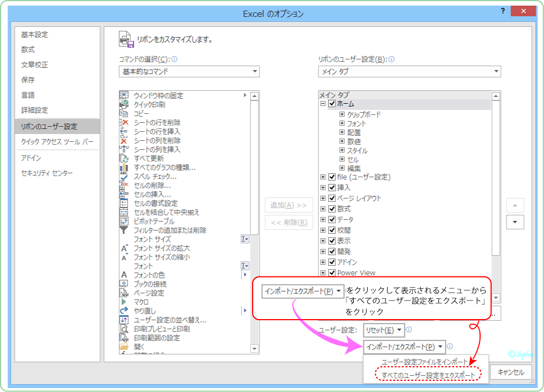This screenshot has width=544, height=392.
Task: Select the セルを結合して中央揃え icon
Action: tap(124, 212)
